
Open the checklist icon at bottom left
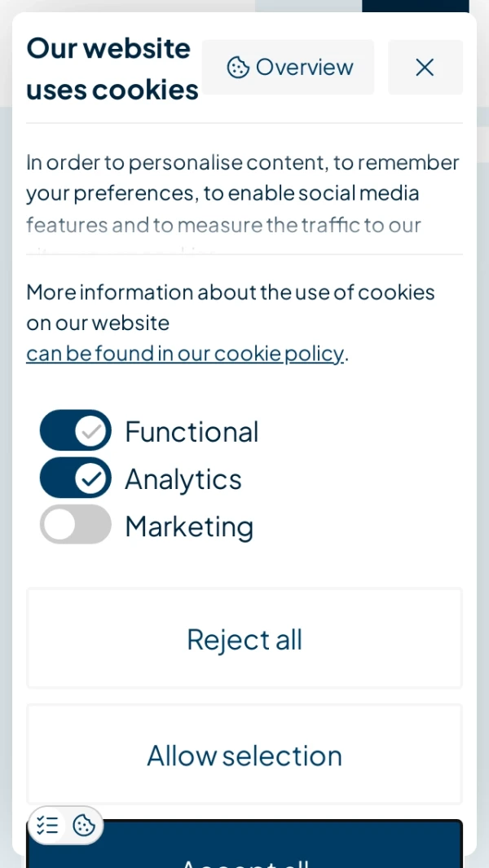tap(47, 826)
